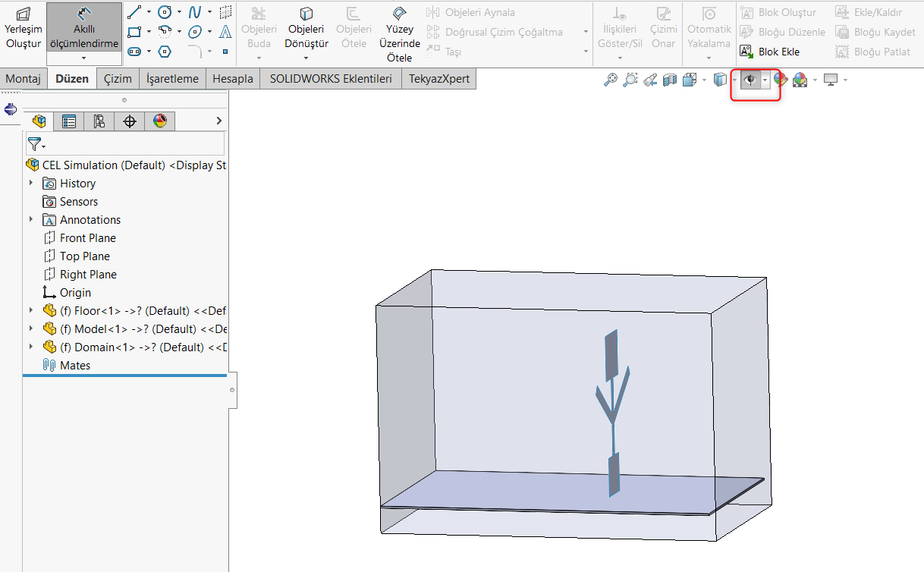This screenshot has height=572, width=924.
Task: Switch to the TekyazXpert tab
Action: (439, 79)
